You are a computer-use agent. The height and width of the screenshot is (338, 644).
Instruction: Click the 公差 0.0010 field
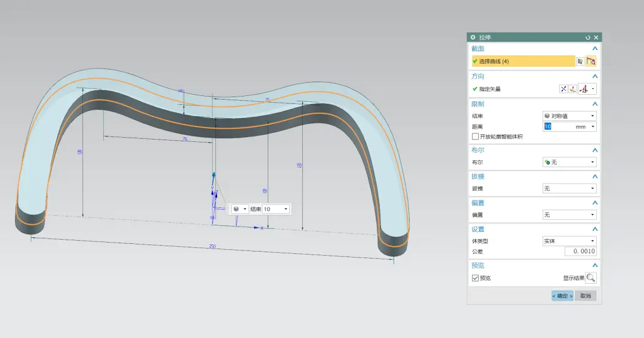click(580, 252)
